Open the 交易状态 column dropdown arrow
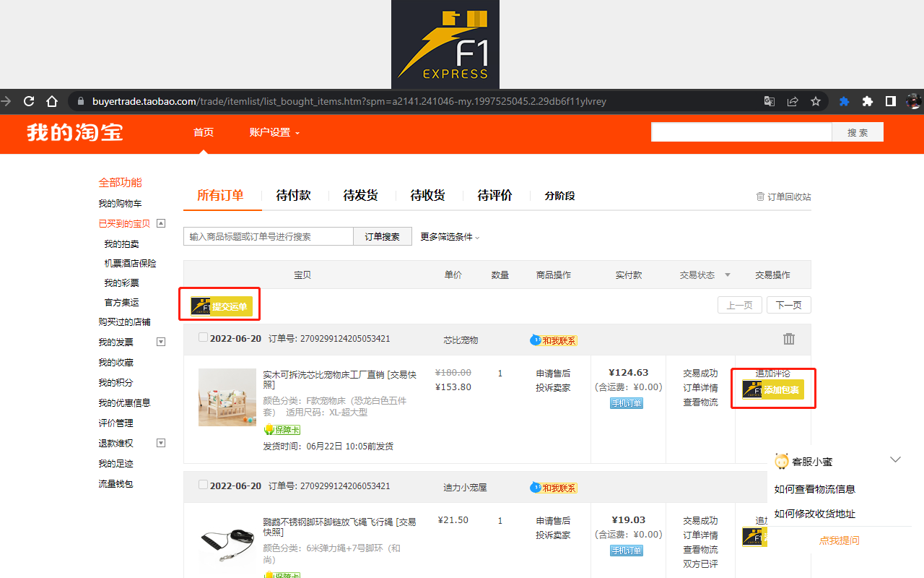Screen dimensions: 924x578 pos(728,275)
